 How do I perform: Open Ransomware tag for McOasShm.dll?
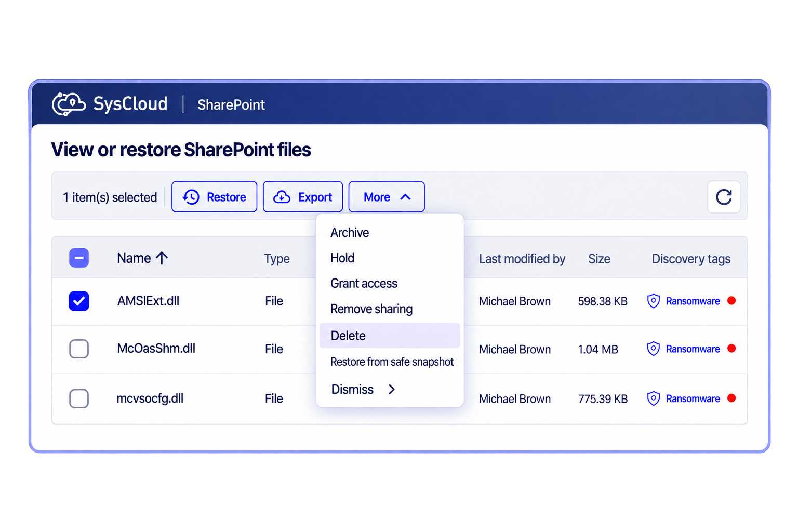coord(693,349)
